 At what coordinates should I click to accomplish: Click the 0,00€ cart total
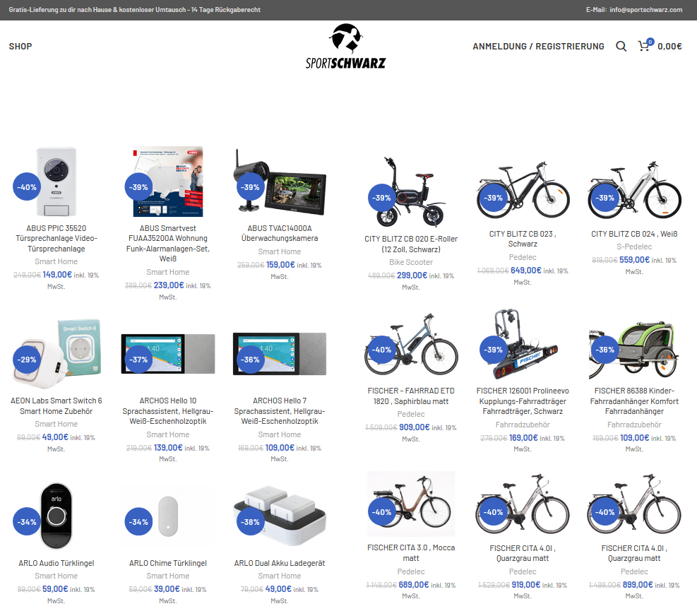click(x=669, y=46)
